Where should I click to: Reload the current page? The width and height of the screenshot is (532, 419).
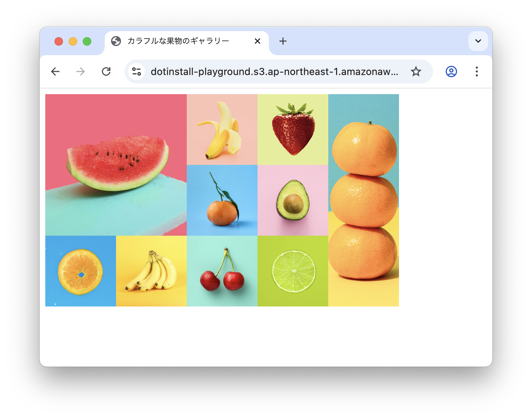point(106,71)
